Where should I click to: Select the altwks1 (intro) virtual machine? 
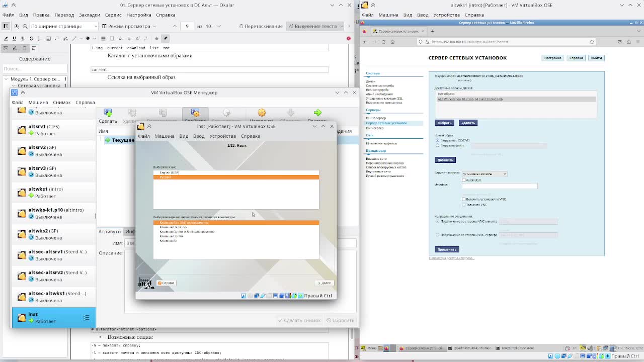click(x=54, y=193)
